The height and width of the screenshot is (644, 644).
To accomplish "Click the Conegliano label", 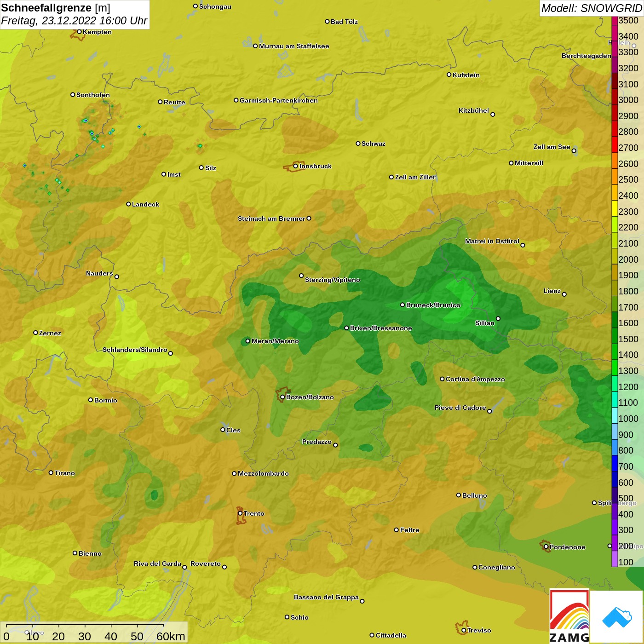I will 497,567.
